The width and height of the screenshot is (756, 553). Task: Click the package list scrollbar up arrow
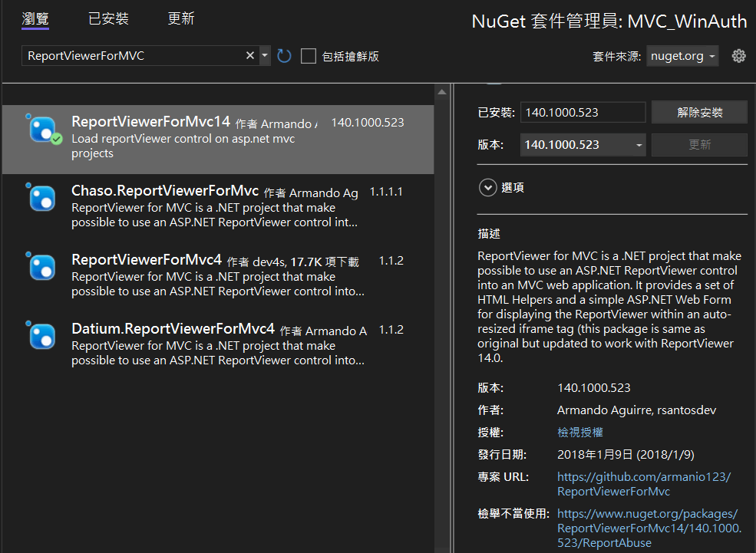[441, 92]
